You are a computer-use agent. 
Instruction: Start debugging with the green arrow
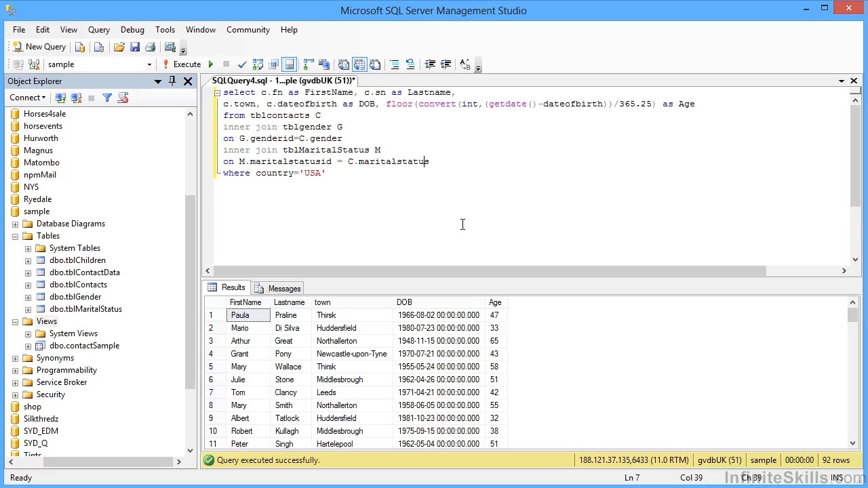pyautogui.click(x=210, y=64)
